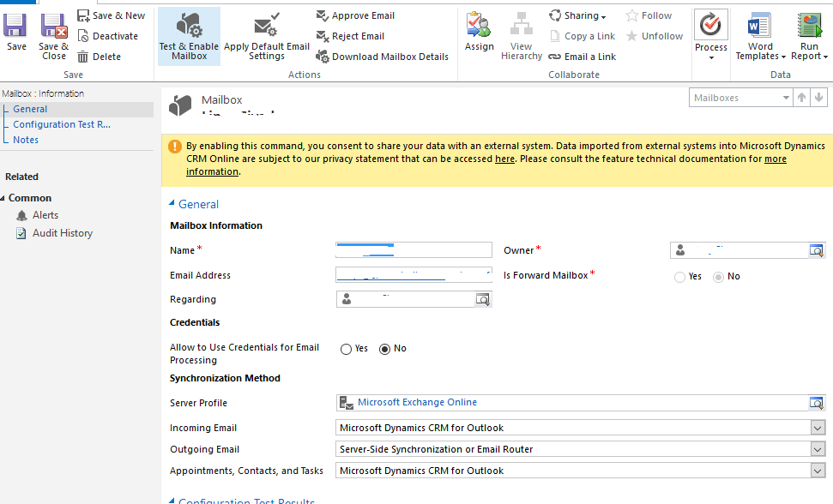This screenshot has height=504, width=833.
Task: Go to next record using down arrow
Action: point(818,98)
